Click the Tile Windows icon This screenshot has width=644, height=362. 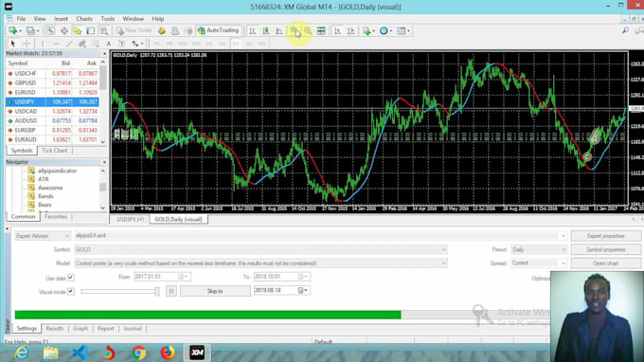[321, 31]
